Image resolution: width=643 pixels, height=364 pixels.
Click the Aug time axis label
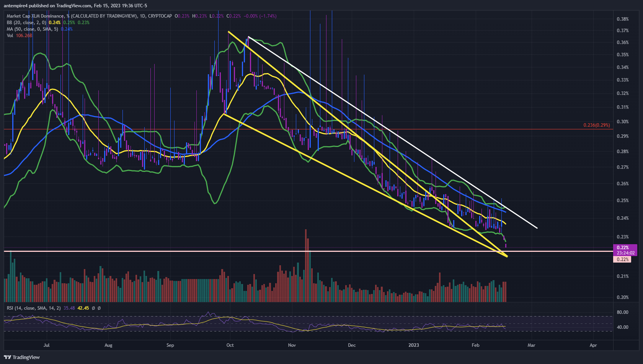tap(108, 345)
